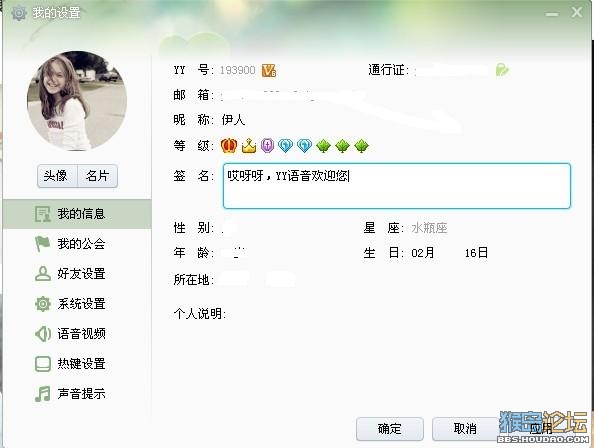The height and width of the screenshot is (448, 594).
Task: Switch to 热键设置 page
Action: click(77, 364)
